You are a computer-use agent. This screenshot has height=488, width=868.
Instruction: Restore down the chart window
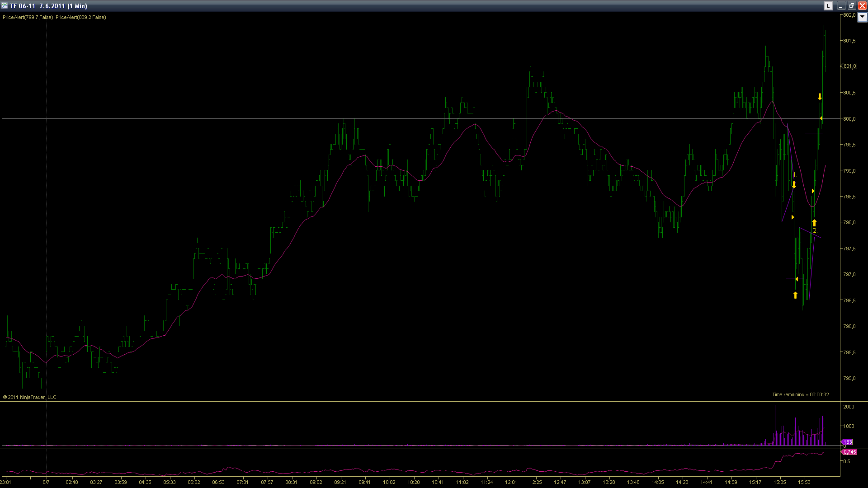click(x=851, y=6)
